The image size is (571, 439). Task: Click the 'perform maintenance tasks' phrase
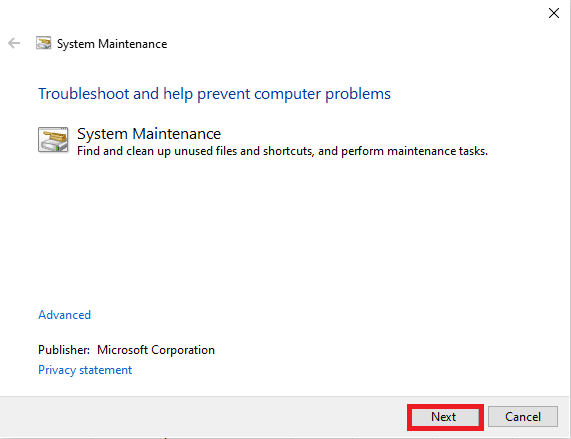pos(414,151)
